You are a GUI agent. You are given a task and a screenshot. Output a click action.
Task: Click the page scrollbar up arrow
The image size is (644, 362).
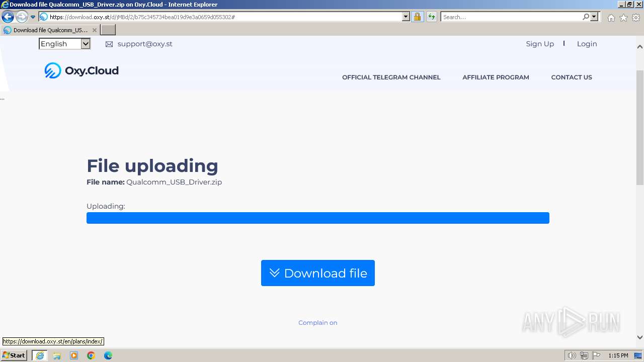640,47
